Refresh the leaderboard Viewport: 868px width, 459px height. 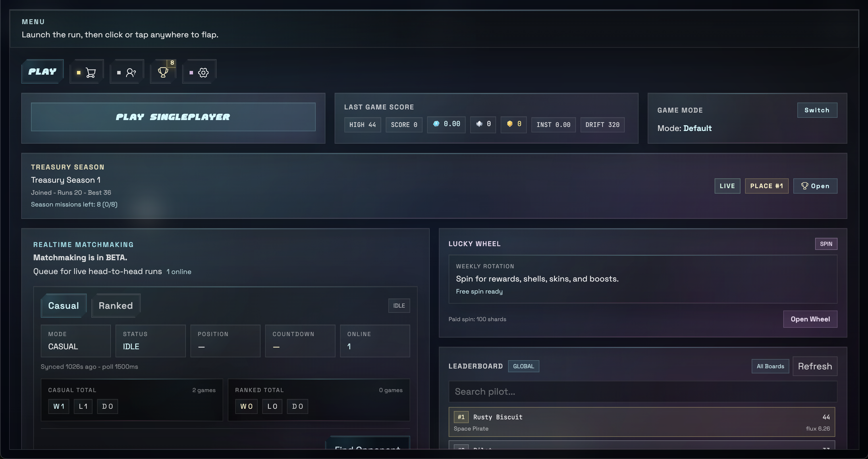(x=815, y=366)
